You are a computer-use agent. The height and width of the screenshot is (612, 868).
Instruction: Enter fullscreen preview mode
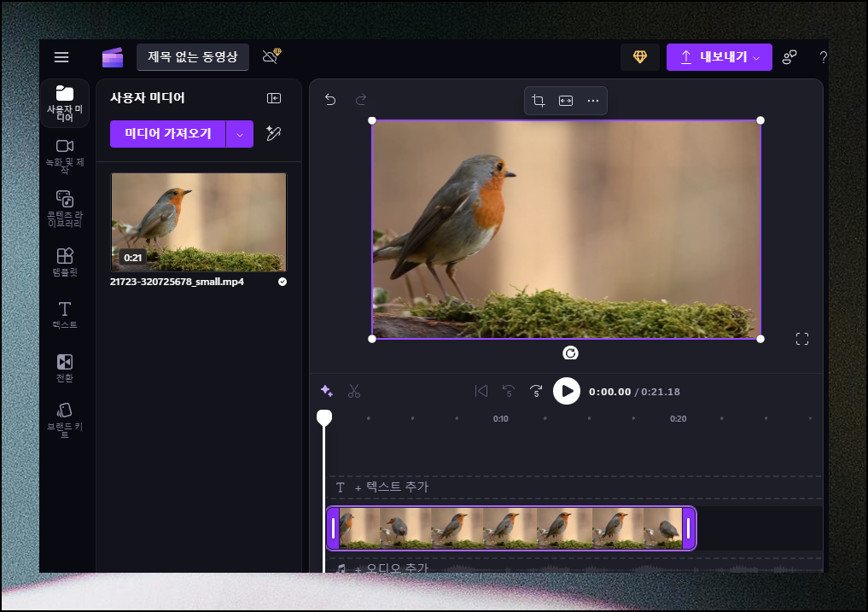pos(802,338)
